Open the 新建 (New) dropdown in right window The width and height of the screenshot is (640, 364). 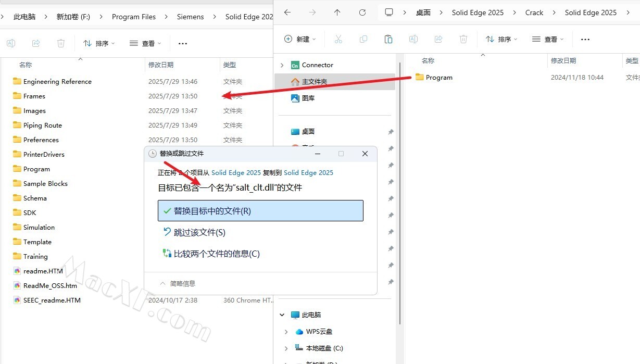pos(300,39)
